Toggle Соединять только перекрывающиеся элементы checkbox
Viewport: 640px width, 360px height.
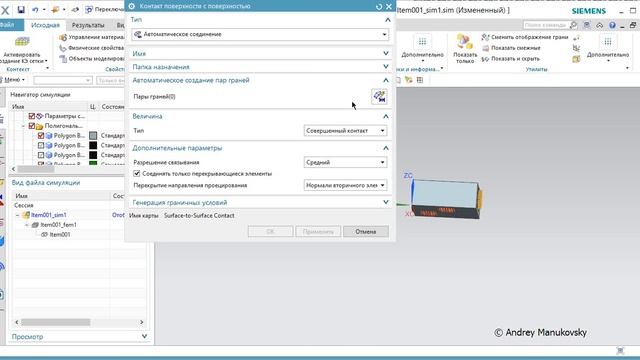point(137,173)
